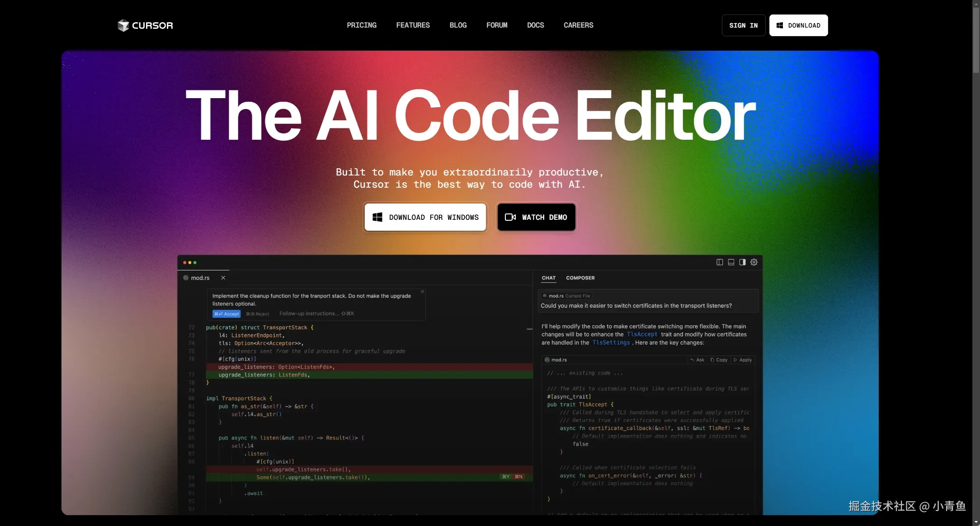980x526 pixels.
Task: Open the Docs navigation link
Action: click(535, 25)
